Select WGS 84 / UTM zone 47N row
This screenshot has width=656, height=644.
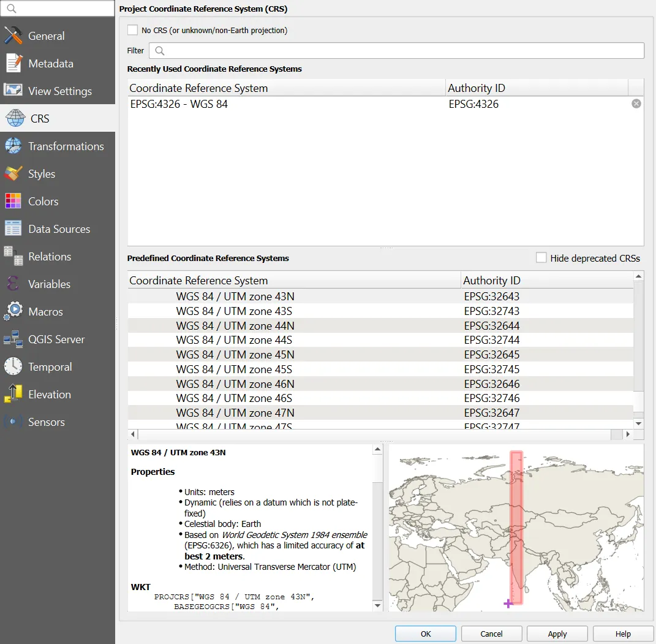point(380,412)
